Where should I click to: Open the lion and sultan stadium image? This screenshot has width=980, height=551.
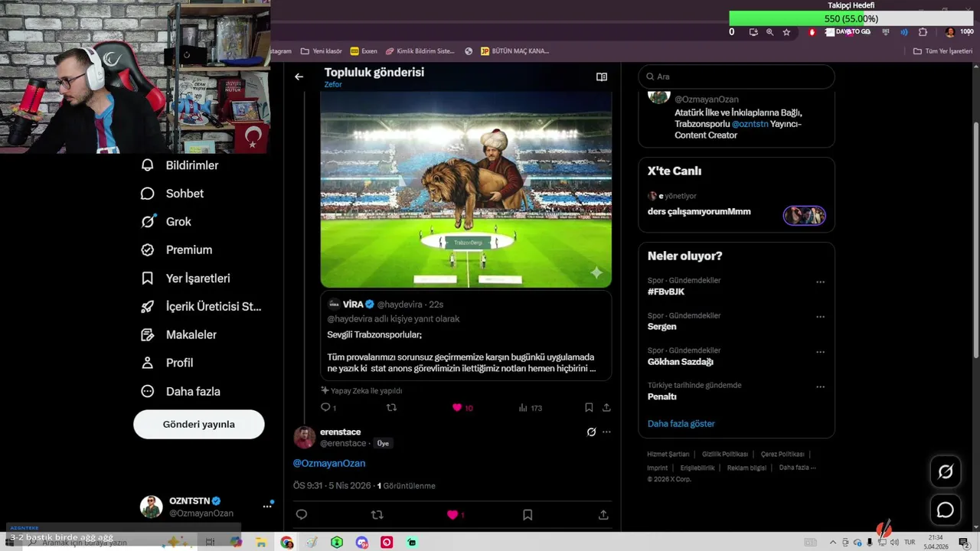[465, 190]
